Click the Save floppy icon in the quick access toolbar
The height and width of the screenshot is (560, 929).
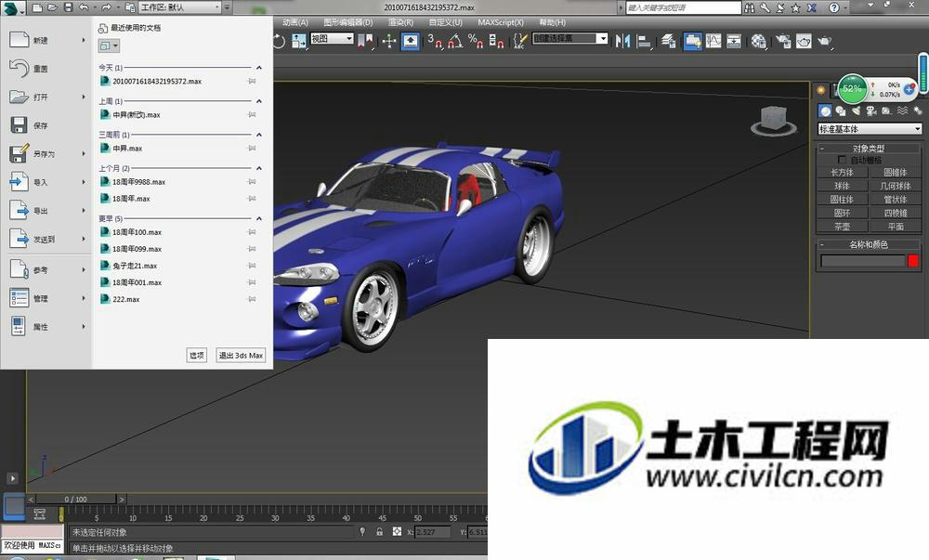tap(68, 7)
